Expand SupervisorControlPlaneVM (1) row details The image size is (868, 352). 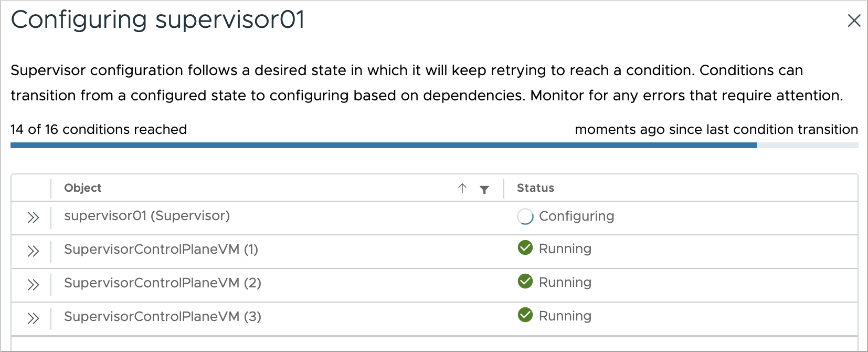33,251
